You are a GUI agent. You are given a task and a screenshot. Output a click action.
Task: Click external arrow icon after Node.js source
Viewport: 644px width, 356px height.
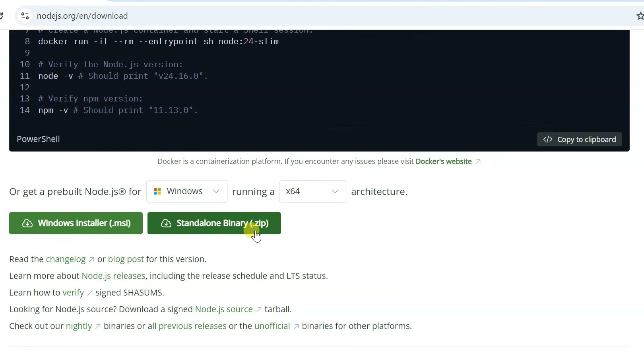pyautogui.click(x=259, y=310)
